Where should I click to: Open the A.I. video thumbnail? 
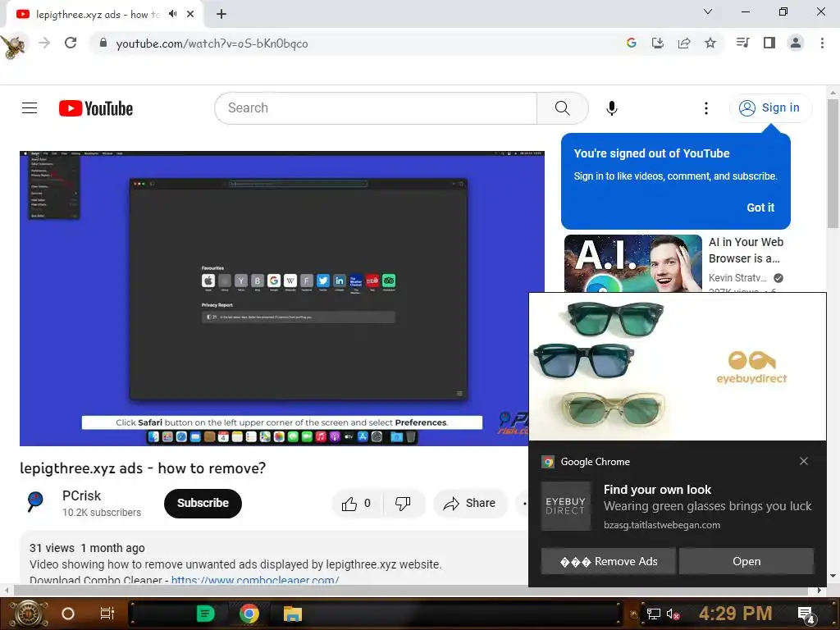[632, 263]
